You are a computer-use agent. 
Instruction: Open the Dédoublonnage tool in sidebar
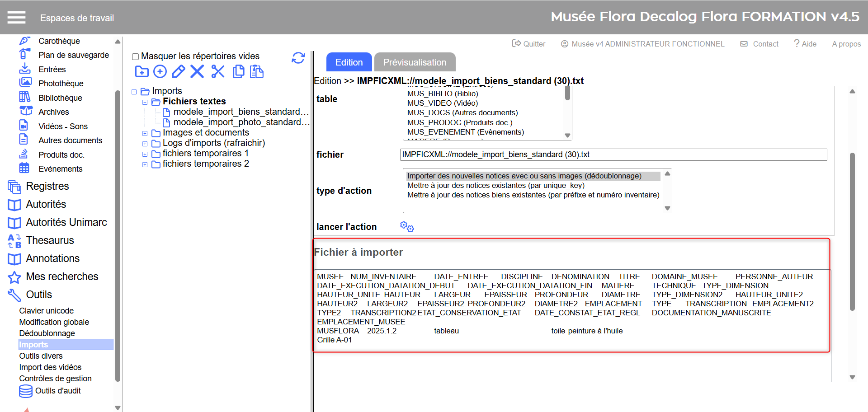pos(47,333)
